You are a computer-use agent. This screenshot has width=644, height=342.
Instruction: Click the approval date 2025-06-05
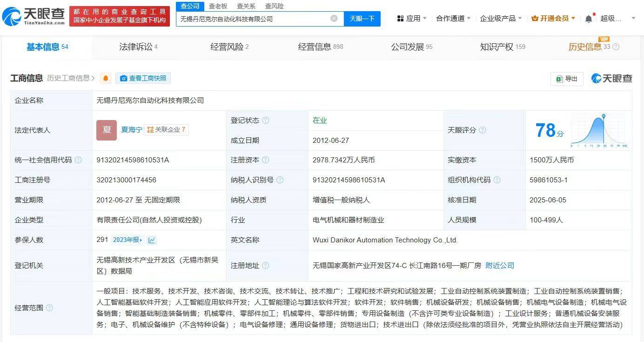(x=548, y=200)
